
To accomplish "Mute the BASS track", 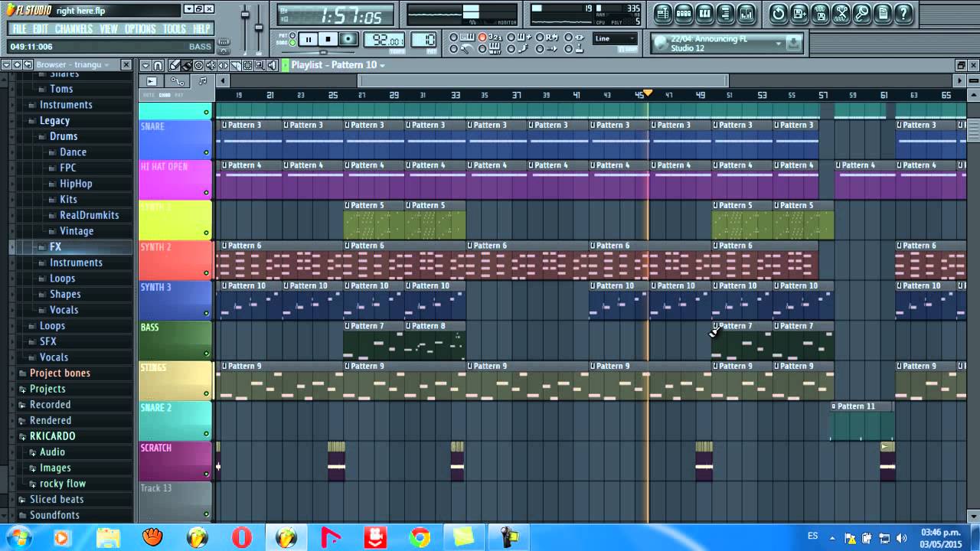I will pos(206,354).
